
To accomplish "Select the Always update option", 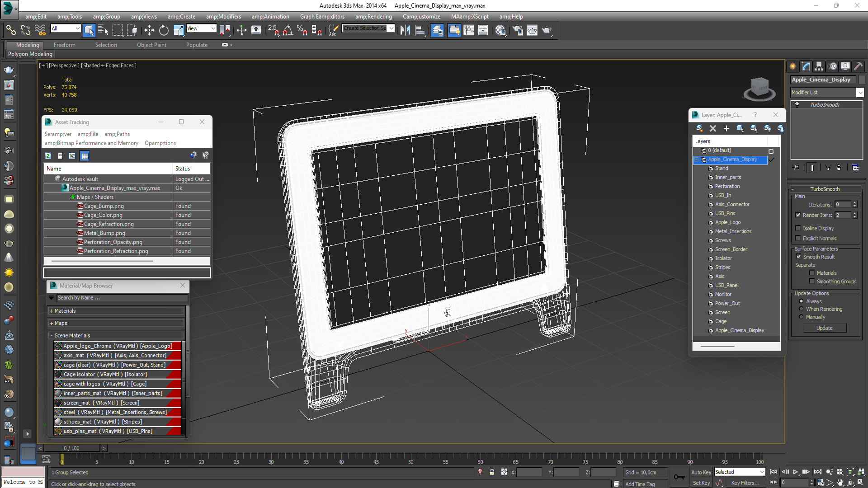I will click(x=801, y=301).
